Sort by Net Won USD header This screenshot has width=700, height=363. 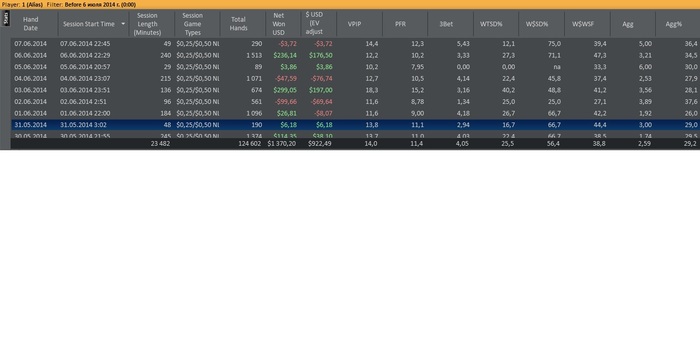279,24
